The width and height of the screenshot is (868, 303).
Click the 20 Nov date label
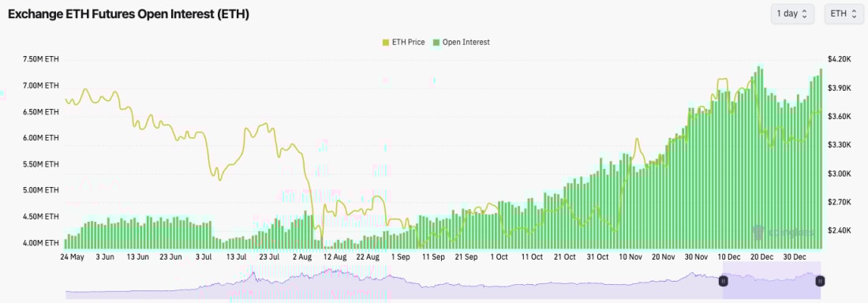(663, 257)
